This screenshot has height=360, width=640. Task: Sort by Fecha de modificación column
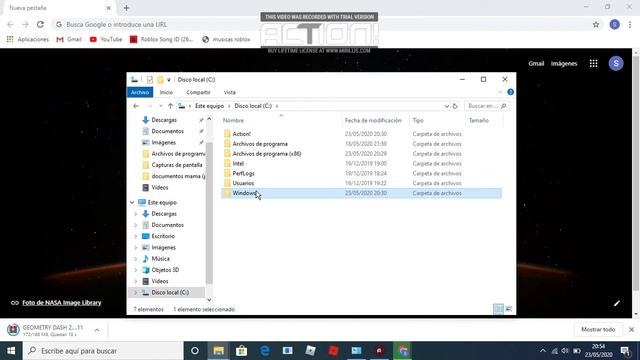[x=373, y=120]
